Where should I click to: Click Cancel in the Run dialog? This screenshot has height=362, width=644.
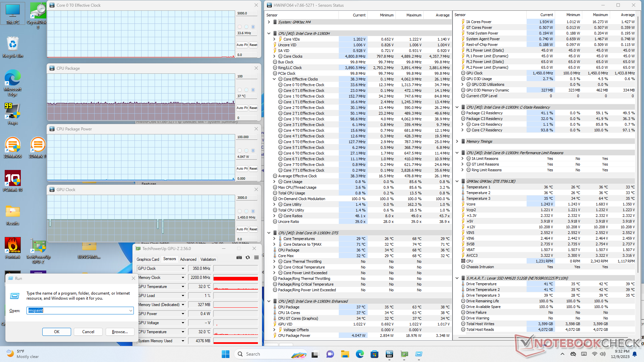(x=88, y=332)
